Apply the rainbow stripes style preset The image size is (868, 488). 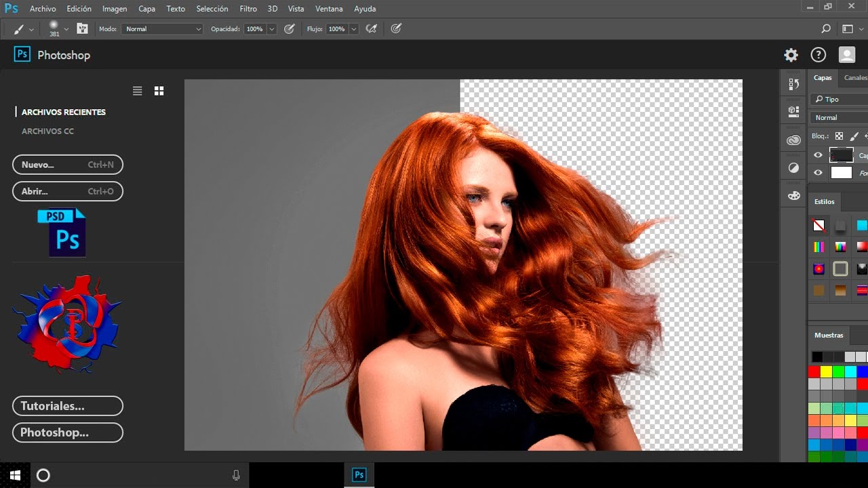819,247
